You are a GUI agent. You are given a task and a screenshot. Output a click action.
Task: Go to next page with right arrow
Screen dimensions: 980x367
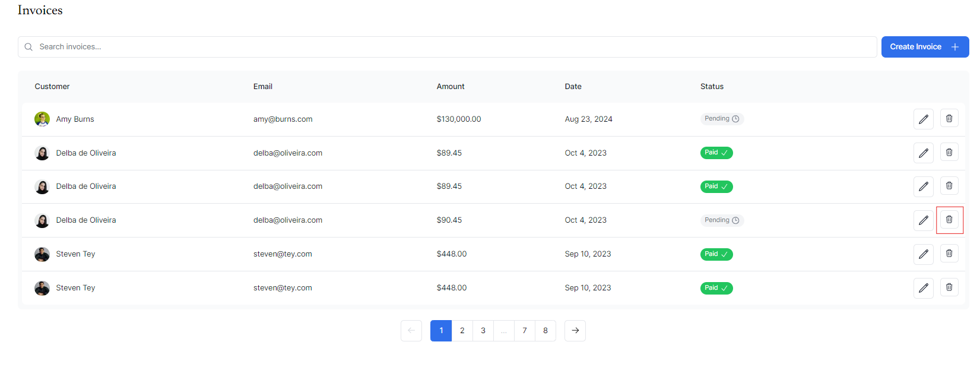pyautogui.click(x=575, y=331)
